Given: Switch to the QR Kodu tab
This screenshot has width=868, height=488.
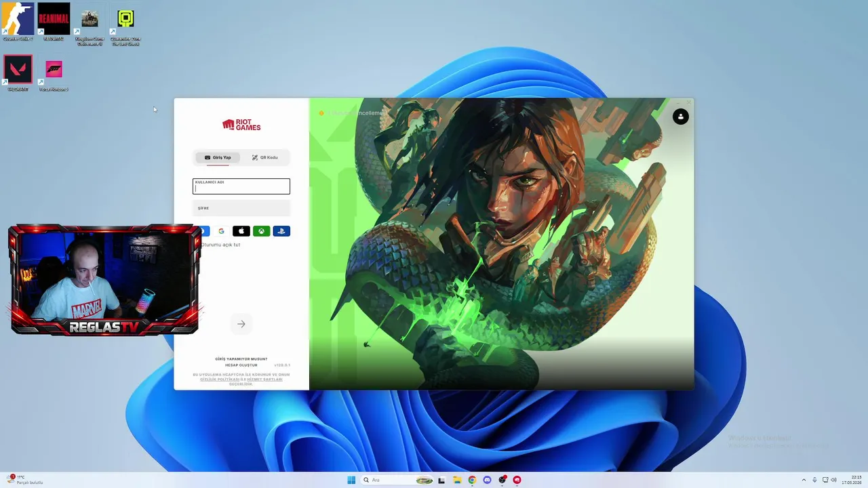Looking at the screenshot, I should pos(264,157).
